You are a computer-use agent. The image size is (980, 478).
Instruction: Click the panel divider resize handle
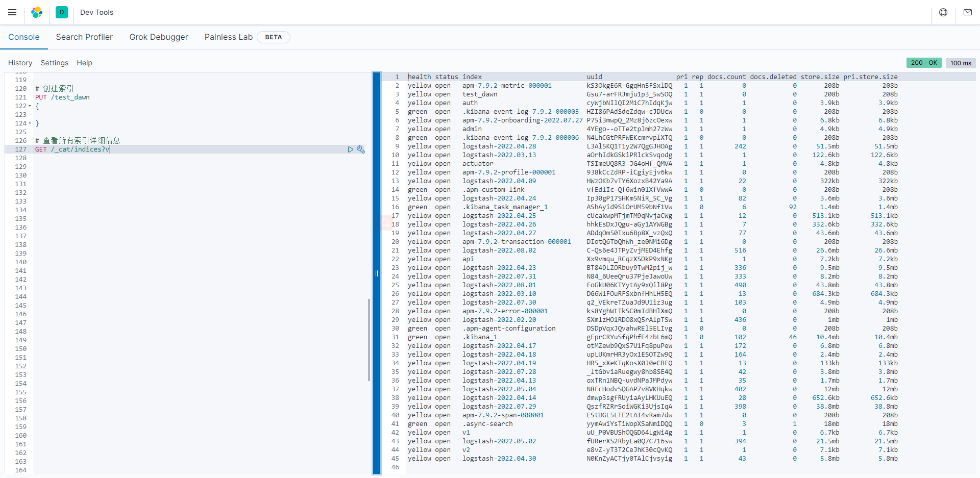pyautogui.click(x=377, y=273)
